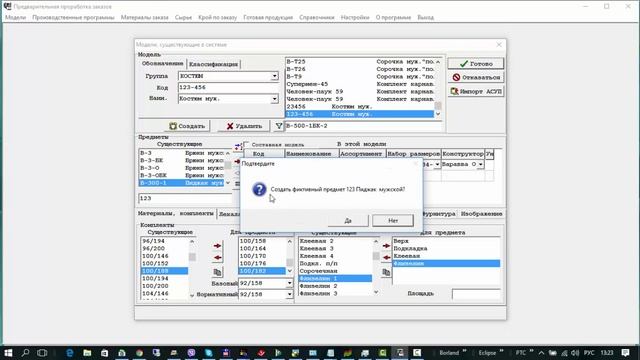The width and height of the screenshot is (640, 360).
Task: Add selected size set with right arrow
Action: 218,246
